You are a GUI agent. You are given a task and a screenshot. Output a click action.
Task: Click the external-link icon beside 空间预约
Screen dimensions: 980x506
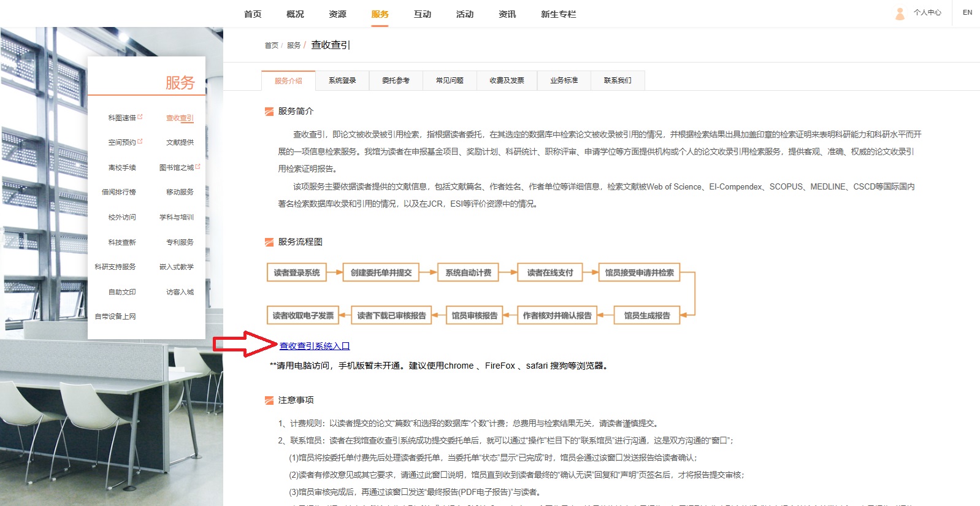pyautogui.click(x=140, y=141)
